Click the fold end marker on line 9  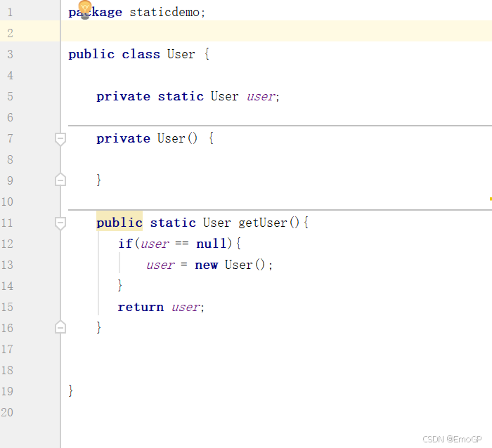pos(60,180)
